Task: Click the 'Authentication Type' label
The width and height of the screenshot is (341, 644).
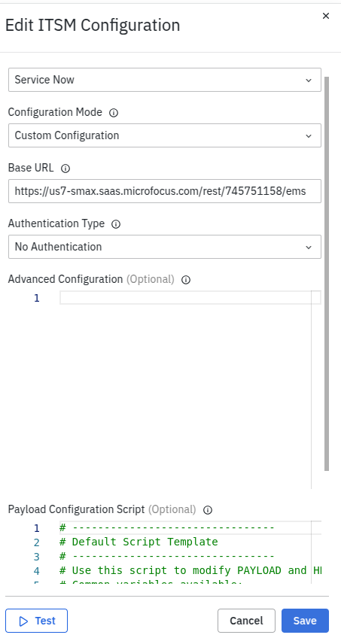Action: pyautogui.click(x=56, y=223)
